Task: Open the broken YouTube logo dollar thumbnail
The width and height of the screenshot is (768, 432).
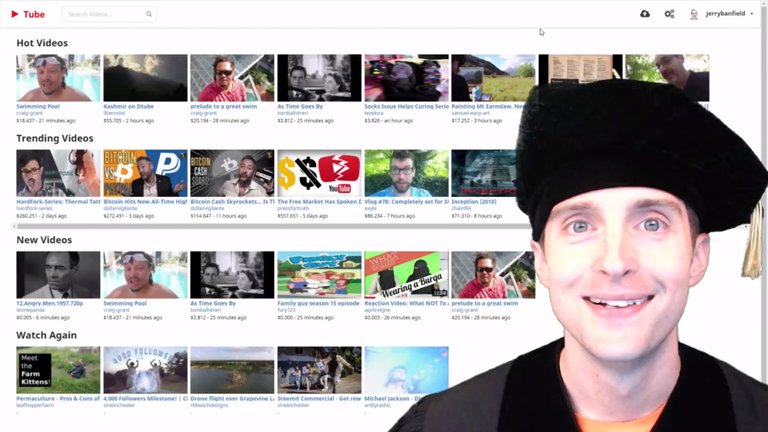Action: click(x=319, y=173)
